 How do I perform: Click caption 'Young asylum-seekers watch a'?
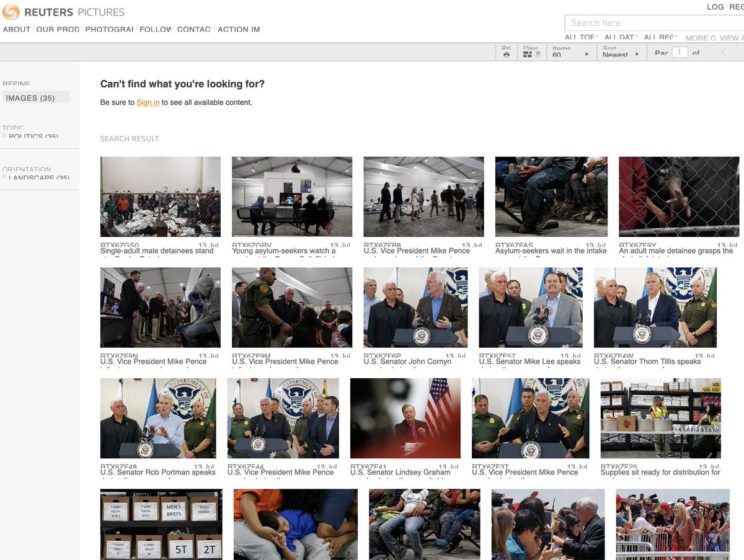(x=284, y=251)
